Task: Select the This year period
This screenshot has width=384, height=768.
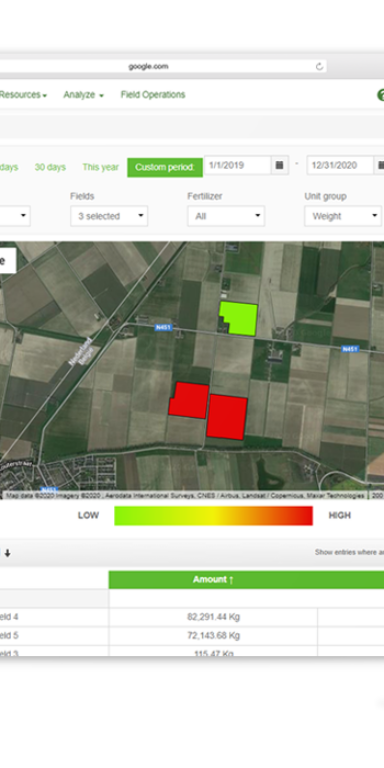Action: point(100,168)
